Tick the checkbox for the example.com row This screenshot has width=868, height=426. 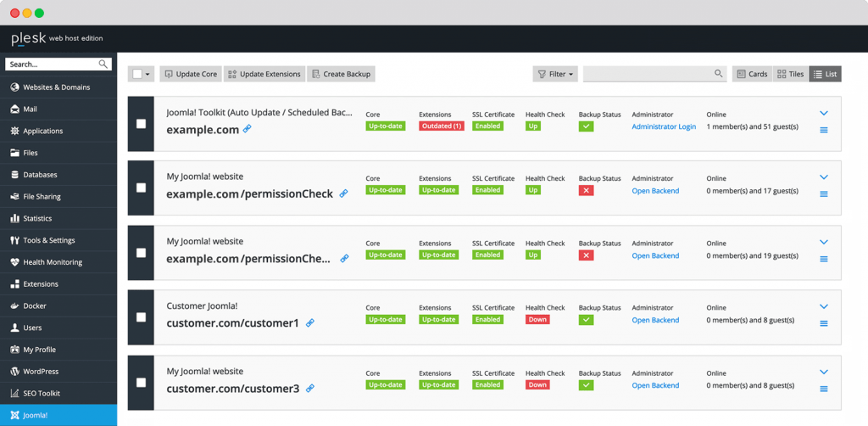141,124
